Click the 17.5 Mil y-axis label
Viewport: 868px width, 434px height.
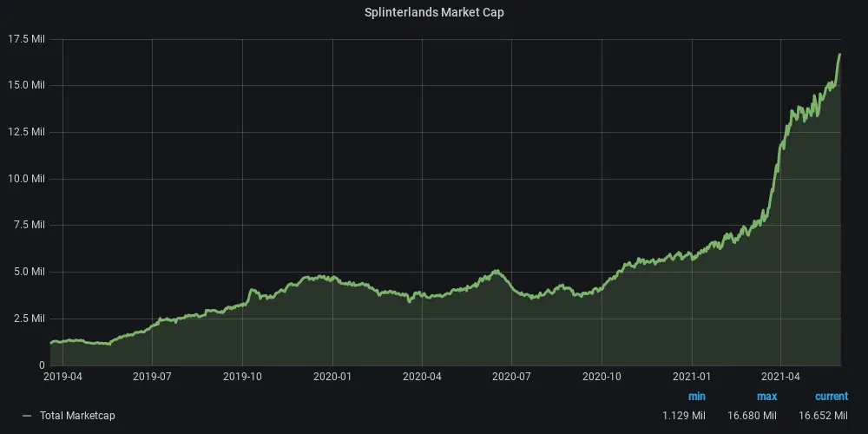tap(26, 39)
